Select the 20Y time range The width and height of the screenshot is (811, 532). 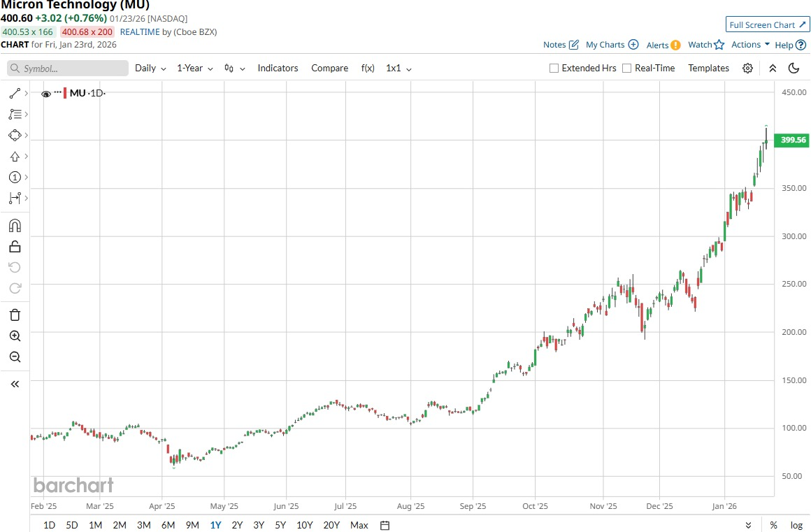pos(331,525)
